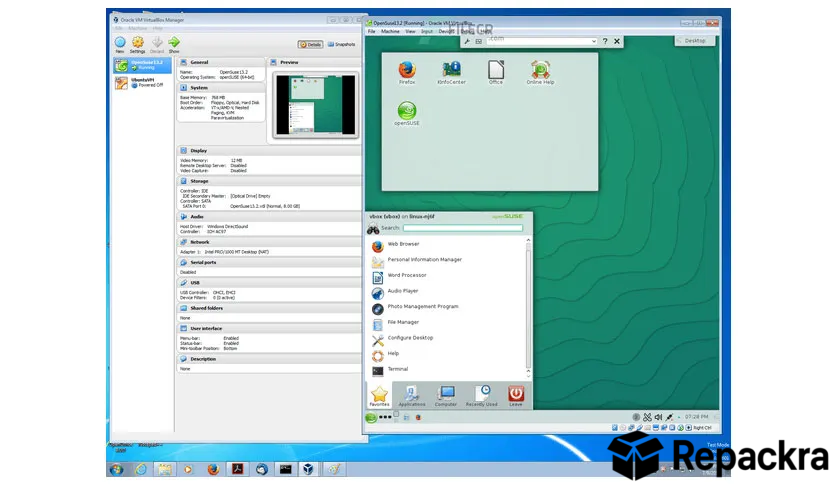The width and height of the screenshot is (836, 484).
Task: Open Input menu in OpenSuse VM window
Action: pyautogui.click(x=427, y=31)
